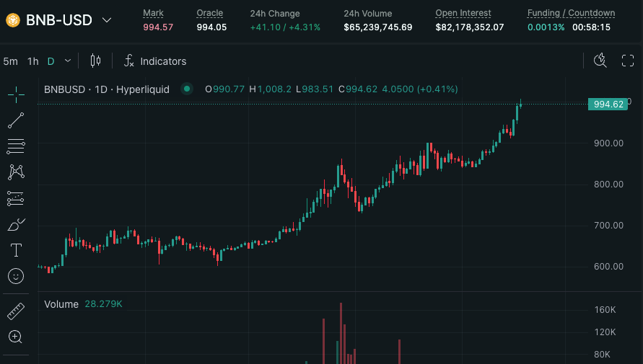Click the legend high value 1,008.2
This screenshot has width=643, height=364.
pyautogui.click(x=274, y=89)
